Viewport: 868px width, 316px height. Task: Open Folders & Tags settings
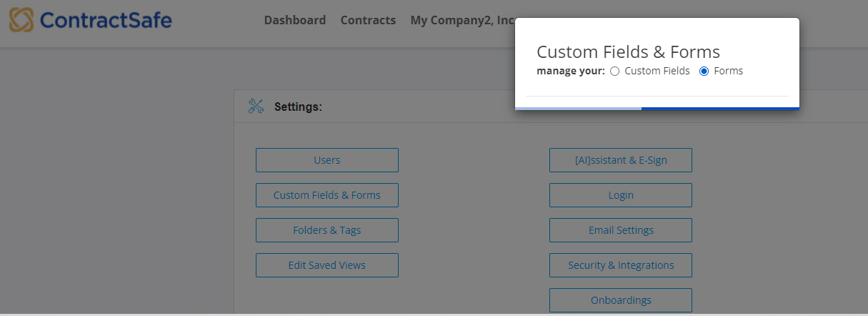[x=327, y=230]
